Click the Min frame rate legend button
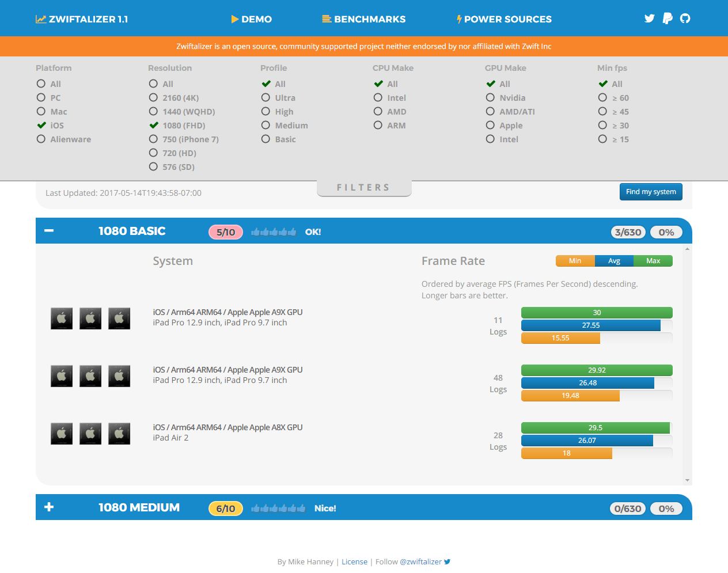Viewport: 728px width, 573px height. click(x=575, y=261)
